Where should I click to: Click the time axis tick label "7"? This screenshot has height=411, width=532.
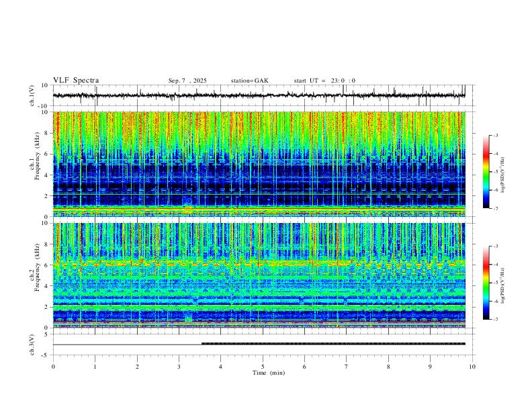coord(347,367)
